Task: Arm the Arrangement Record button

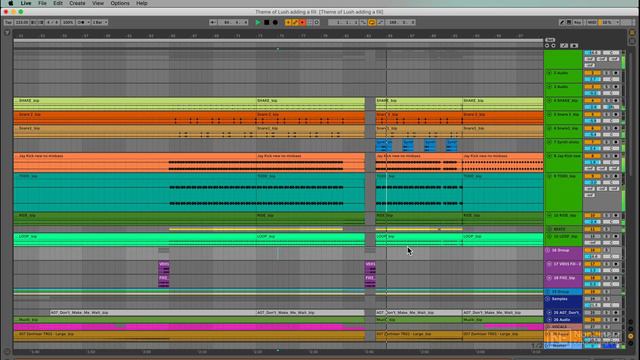Action: [x=275, y=22]
